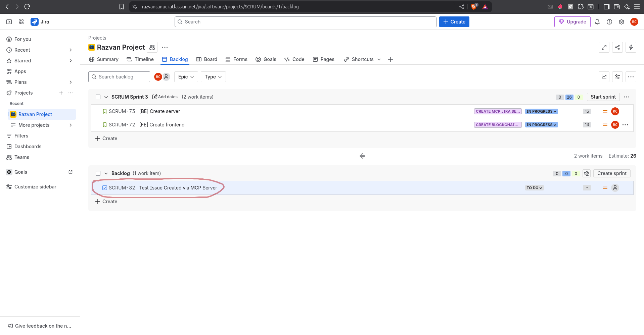Viewport: 644px width, 335px height.
Task: Open the view settings icon beside Insights
Action: pyautogui.click(x=617, y=76)
